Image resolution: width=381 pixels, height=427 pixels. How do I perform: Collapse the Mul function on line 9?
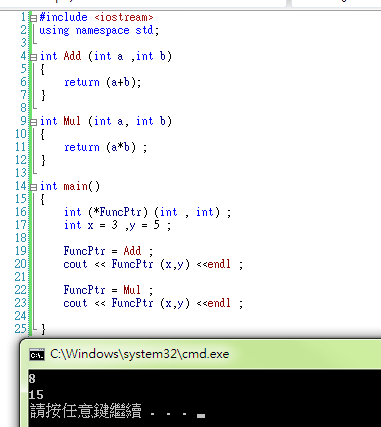pyautogui.click(x=33, y=122)
